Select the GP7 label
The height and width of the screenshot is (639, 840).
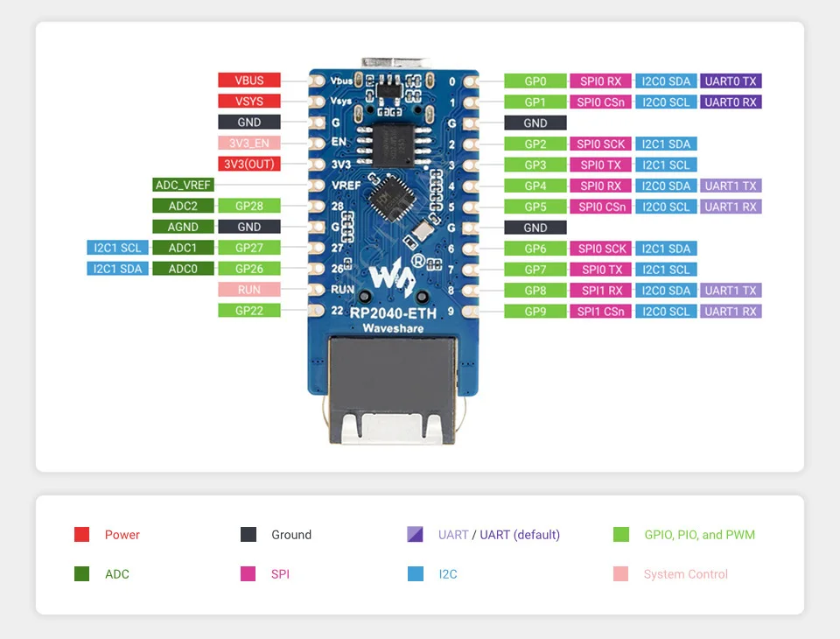(x=535, y=269)
